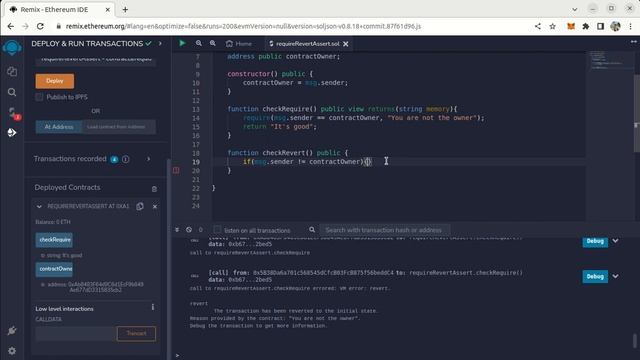Run the script with the green play icon
Viewport: 640px width, 360px height.
[182, 43]
